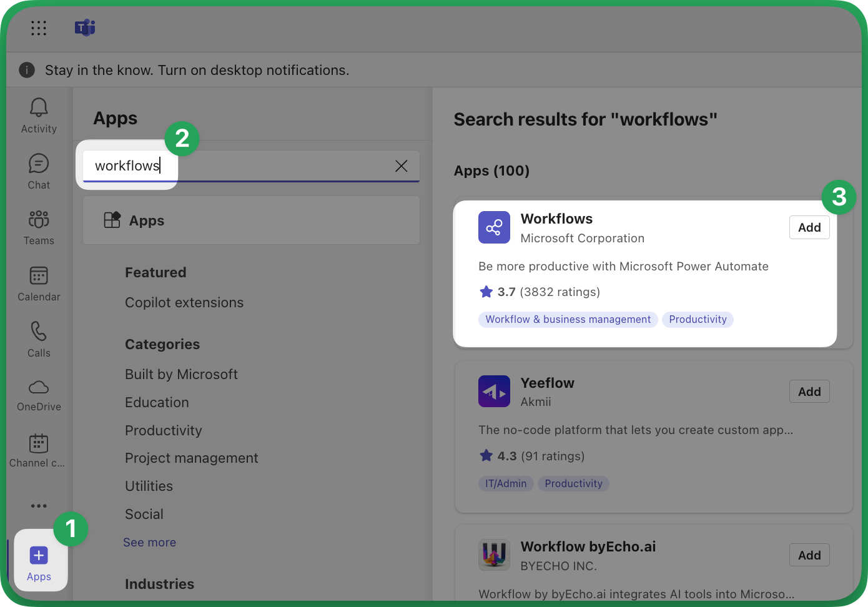This screenshot has width=868, height=607.
Task: Open the app launcher grid icon
Action: (39, 28)
